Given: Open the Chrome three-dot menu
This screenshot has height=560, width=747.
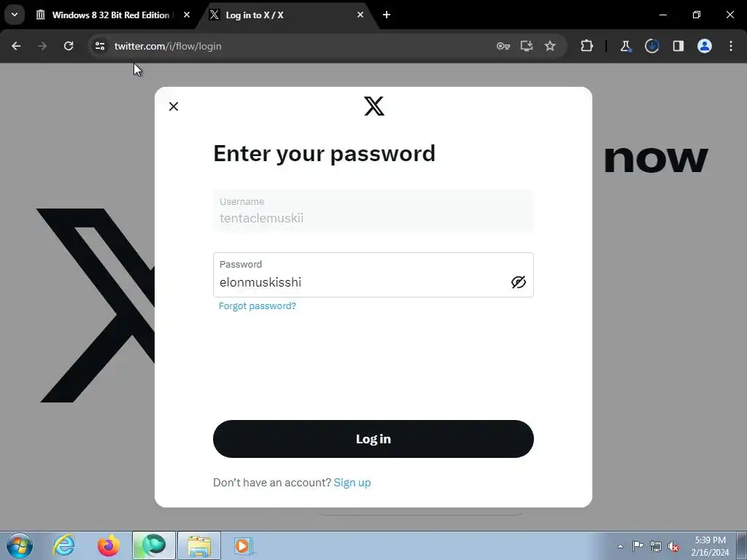Looking at the screenshot, I should (731, 46).
